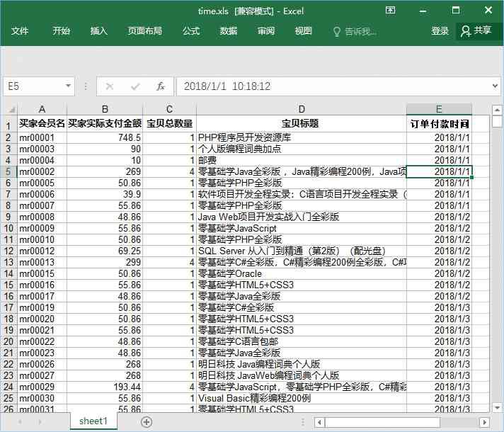The height and width of the screenshot is (432, 504).
Task: Click the horizontal scrollbar thumb
Action: pos(382,421)
